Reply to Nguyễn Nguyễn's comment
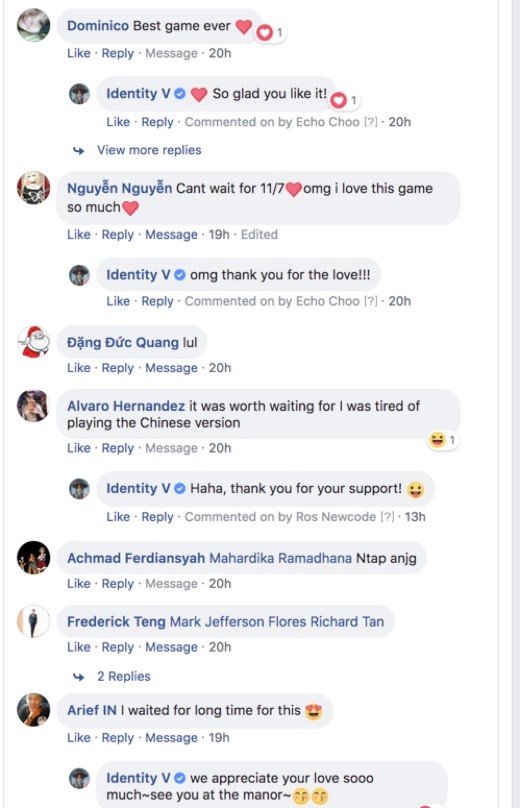This screenshot has width=520, height=808. coord(118,234)
